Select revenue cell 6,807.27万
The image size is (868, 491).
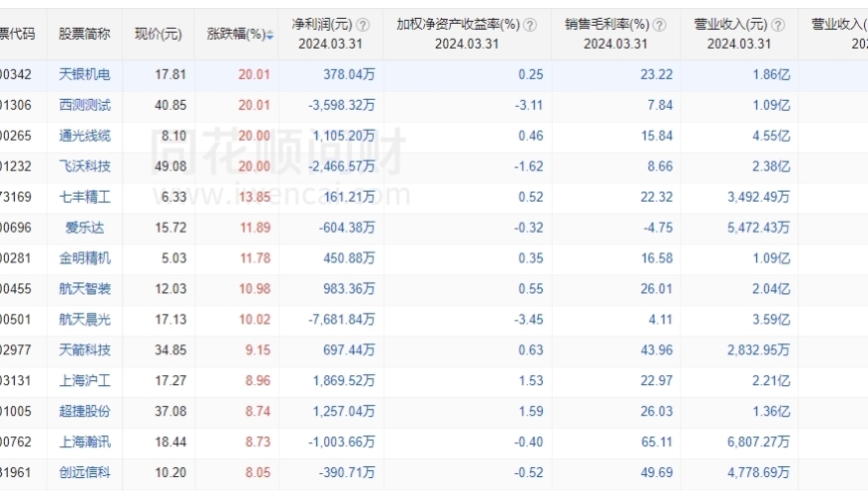click(759, 442)
